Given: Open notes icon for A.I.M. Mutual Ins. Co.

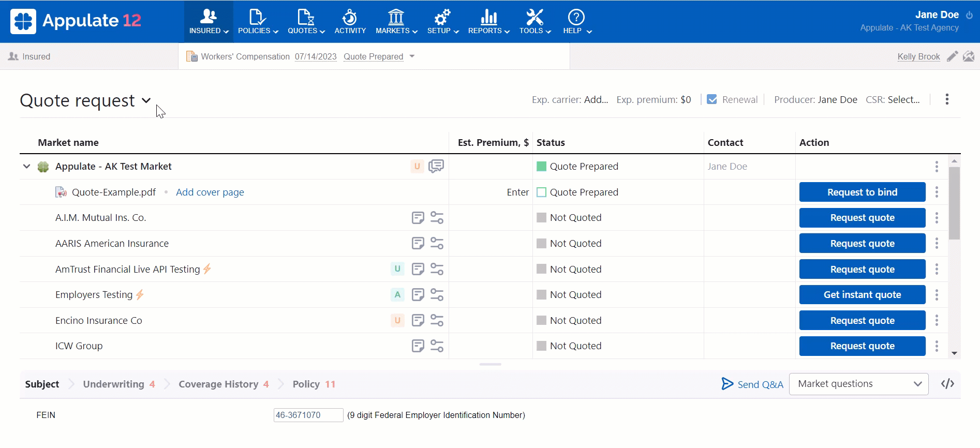Looking at the screenshot, I should click(x=418, y=218).
